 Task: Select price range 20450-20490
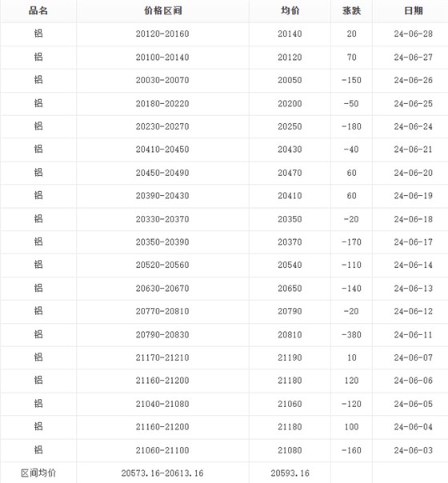coord(162,173)
